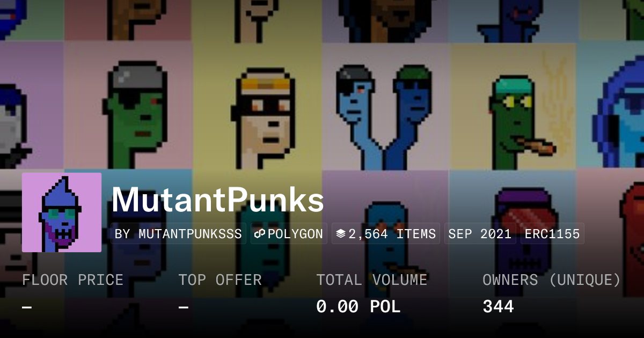Open the green eyepatch punk thumbnail
Viewport: 644px width, 338px height.
pos(129,106)
